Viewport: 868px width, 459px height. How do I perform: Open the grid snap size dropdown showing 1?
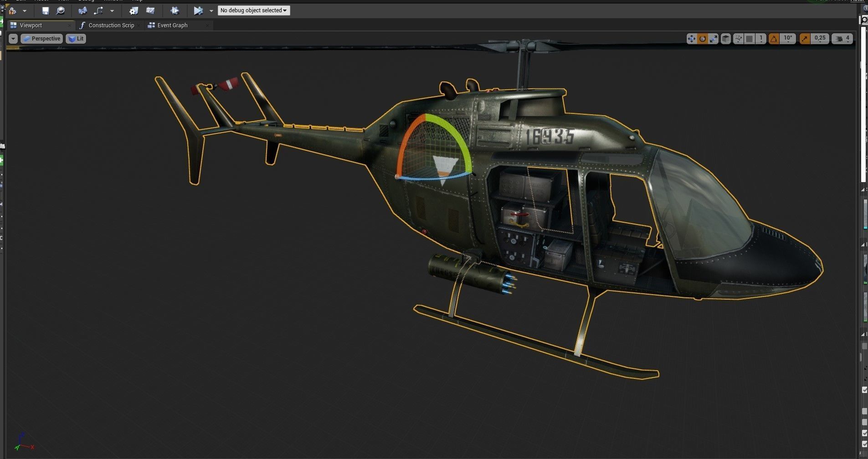point(761,39)
